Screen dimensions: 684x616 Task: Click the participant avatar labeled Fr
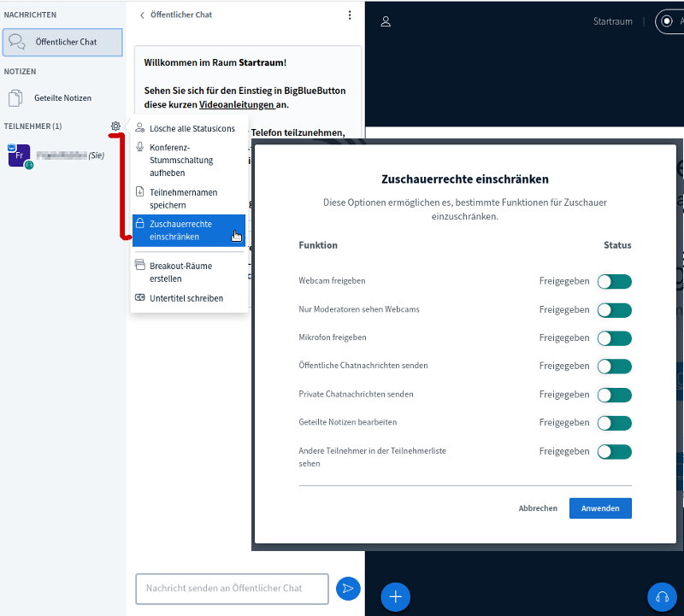pyautogui.click(x=19, y=155)
